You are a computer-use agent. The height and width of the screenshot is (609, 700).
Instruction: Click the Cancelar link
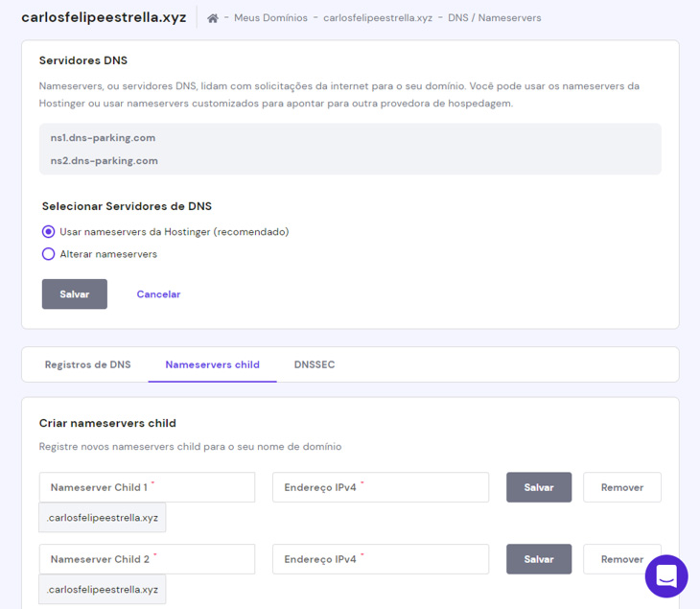158,294
